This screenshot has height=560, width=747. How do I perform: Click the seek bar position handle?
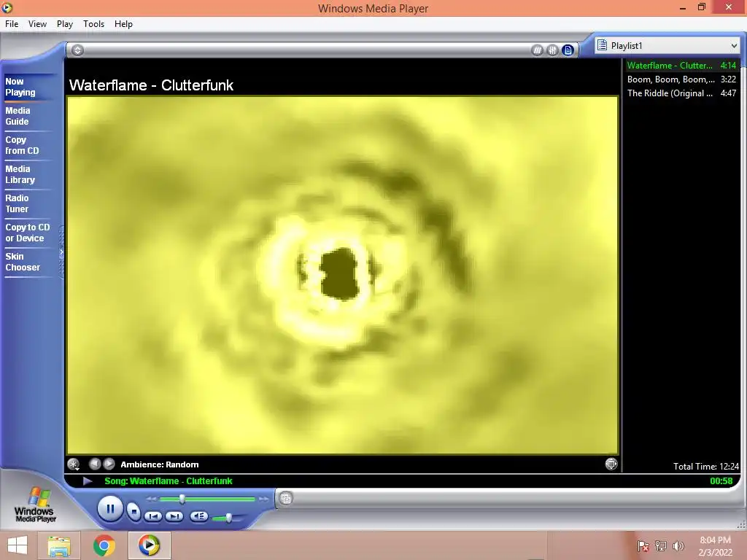pos(182,499)
